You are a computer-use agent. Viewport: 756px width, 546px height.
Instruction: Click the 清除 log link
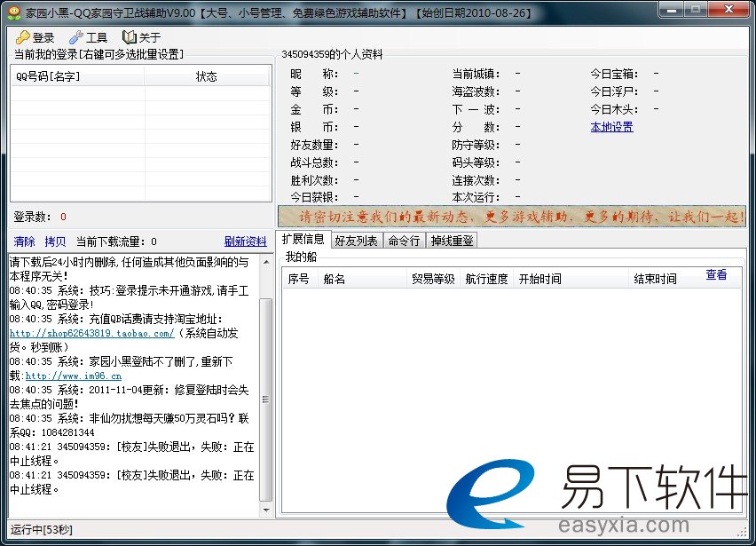coord(25,241)
